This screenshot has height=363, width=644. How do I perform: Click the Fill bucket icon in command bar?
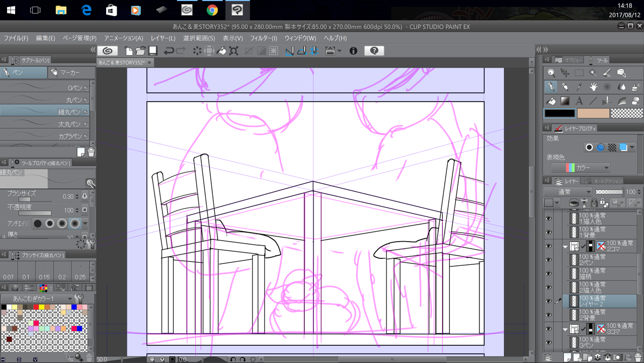(221, 50)
